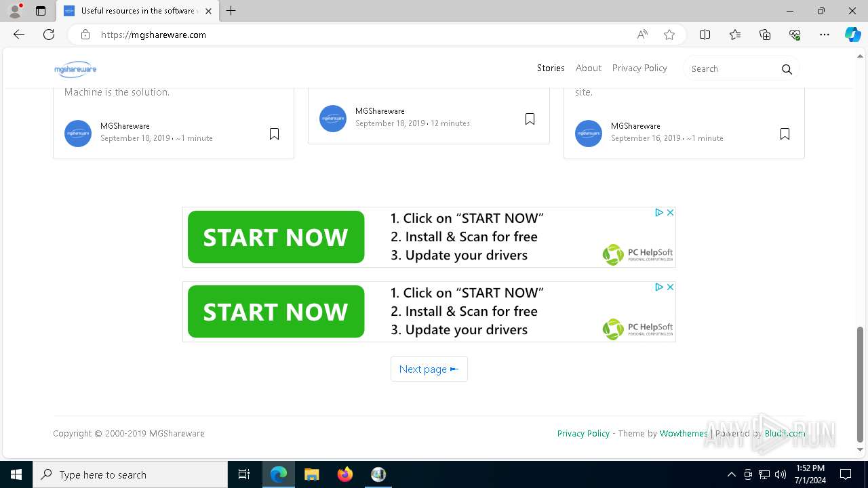868x488 pixels.
Task: Click taskbar search box
Action: tap(130, 474)
